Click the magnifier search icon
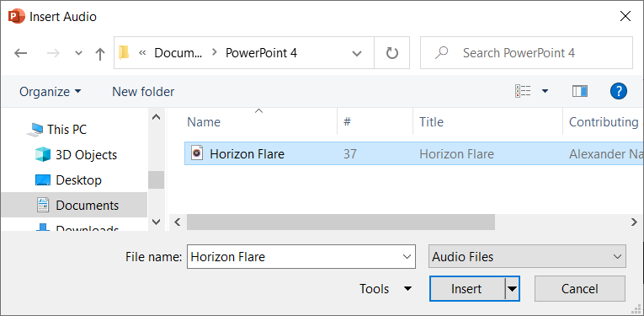Viewport: 644px width, 316px height. click(x=441, y=52)
